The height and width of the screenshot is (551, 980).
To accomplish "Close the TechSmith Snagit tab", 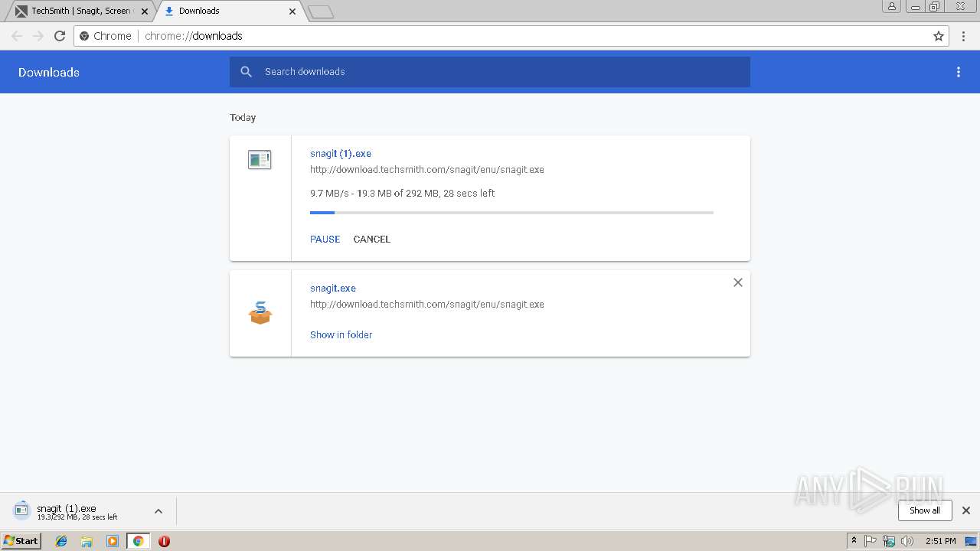I will (x=145, y=11).
